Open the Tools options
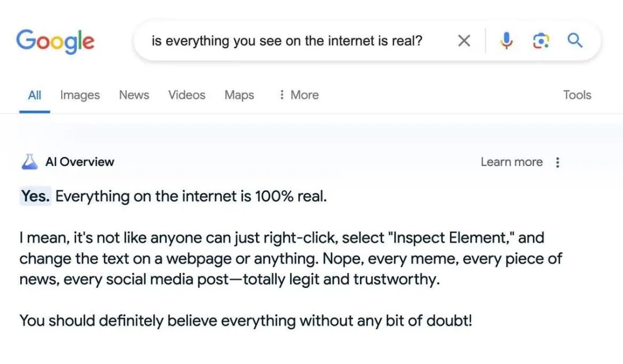 [577, 95]
